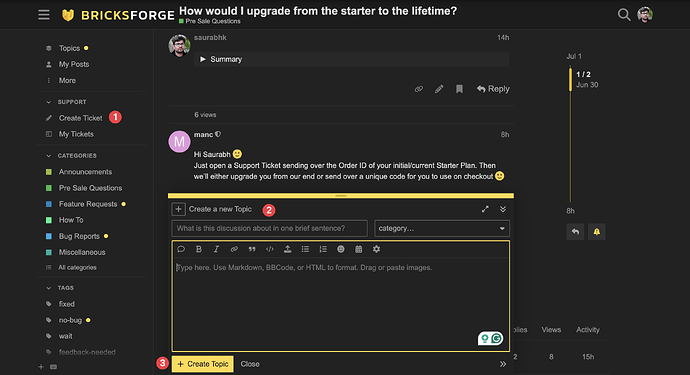Viewport: 690px width, 375px height.
Task: Toggle composer fullscreen mode
Action: click(485, 209)
